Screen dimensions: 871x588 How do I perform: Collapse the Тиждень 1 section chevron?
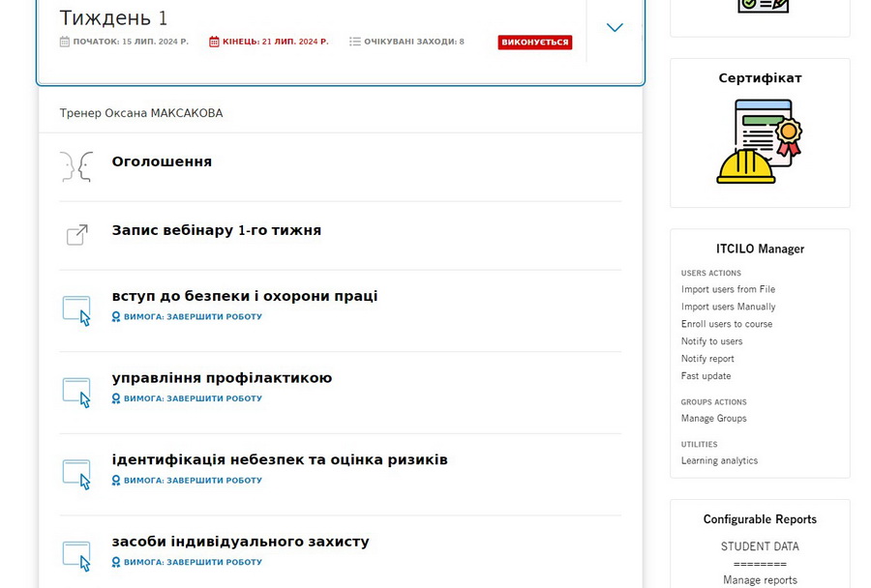615,28
